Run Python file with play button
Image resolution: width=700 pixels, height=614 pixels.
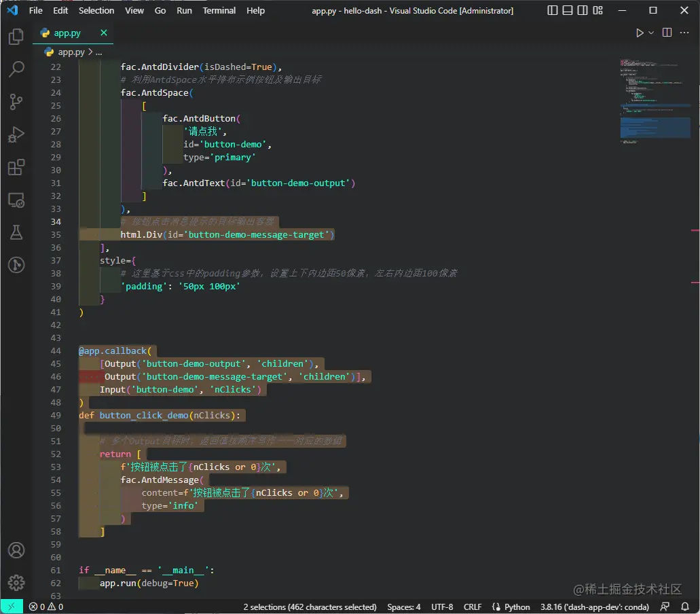[640, 33]
